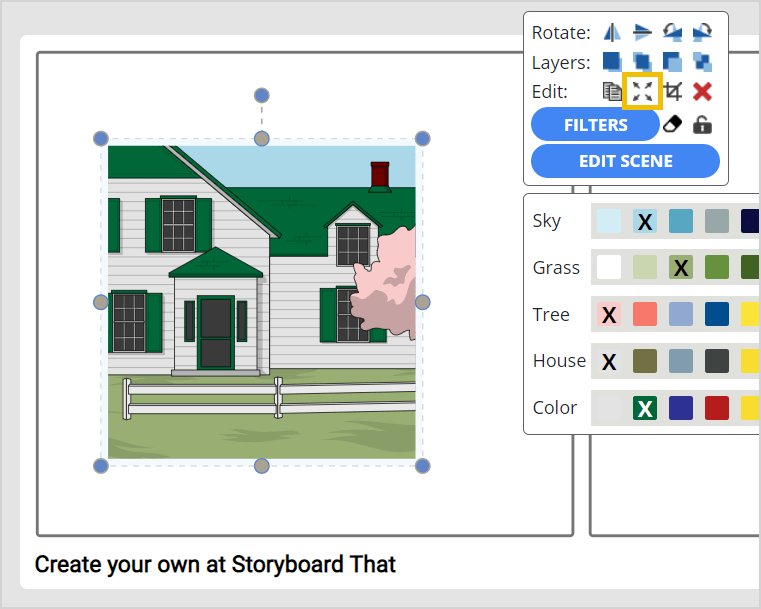
Task: Pick the salmon red Tree swatch
Action: click(645, 314)
